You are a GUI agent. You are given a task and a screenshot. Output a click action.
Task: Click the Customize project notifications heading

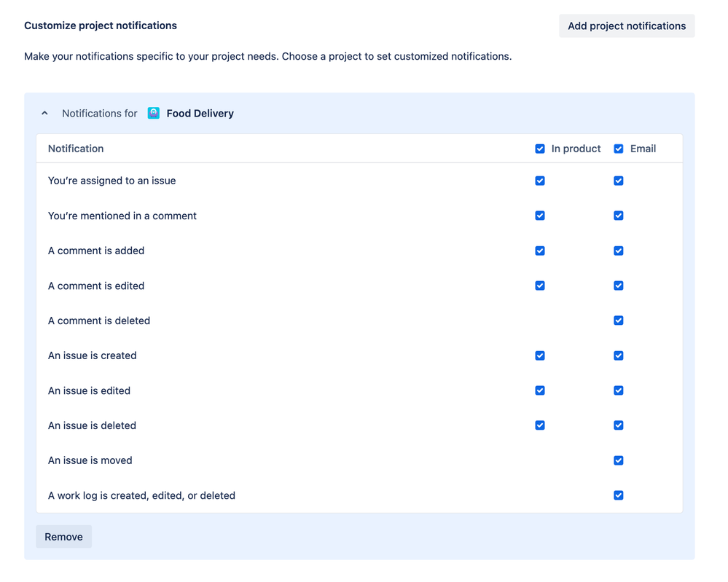point(101,25)
